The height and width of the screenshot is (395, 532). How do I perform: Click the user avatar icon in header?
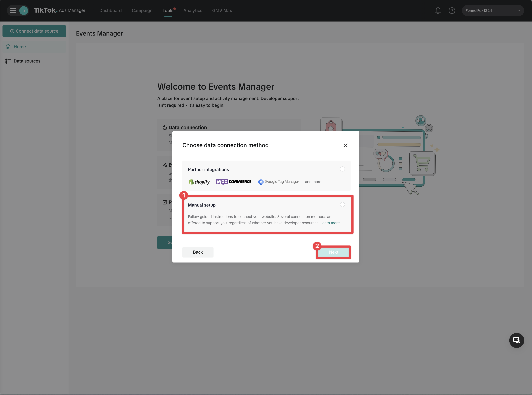coord(24,10)
